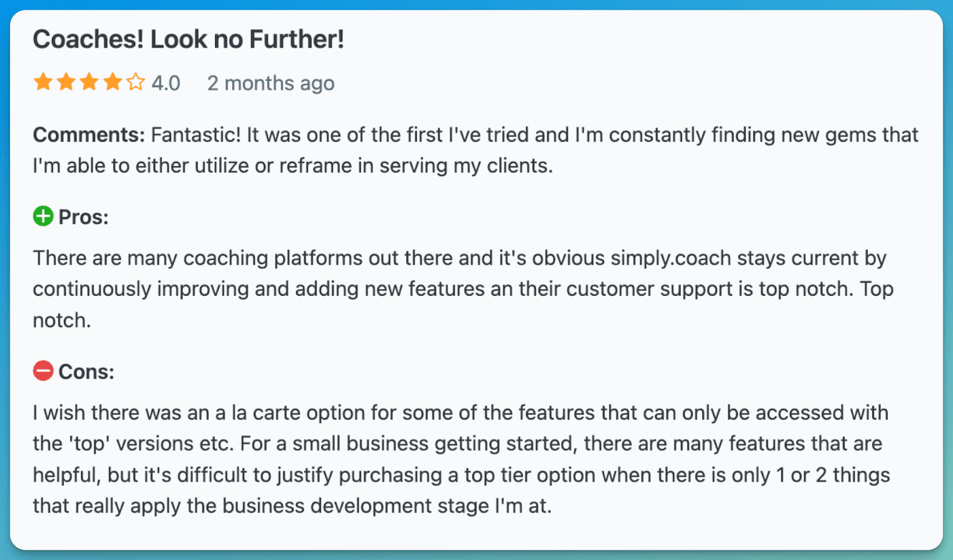Click the word "notch." ending the Pros section
Image resolution: width=953 pixels, height=560 pixels.
click(x=62, y=321)
